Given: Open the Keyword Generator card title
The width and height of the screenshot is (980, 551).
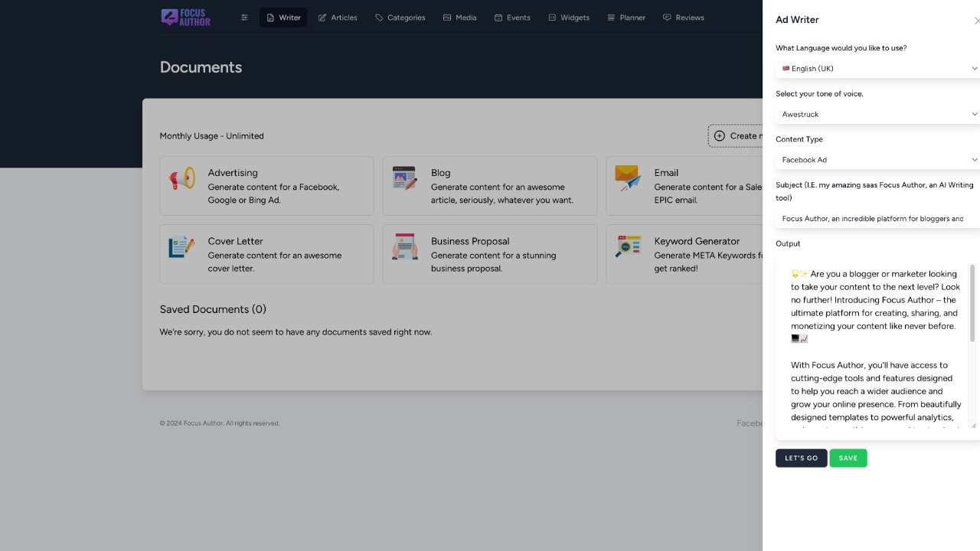Looking at the screenshot, I should pos(697,241).
